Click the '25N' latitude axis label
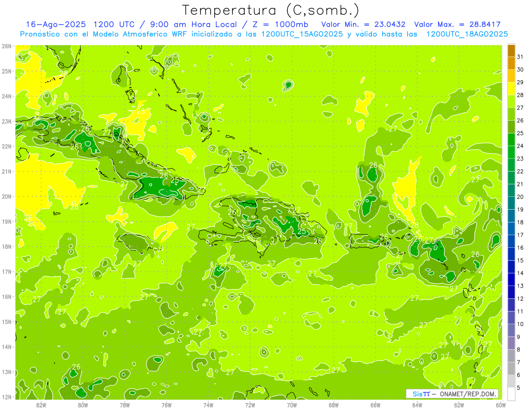This screenshot has width=532, height=411. click(7, 71)
